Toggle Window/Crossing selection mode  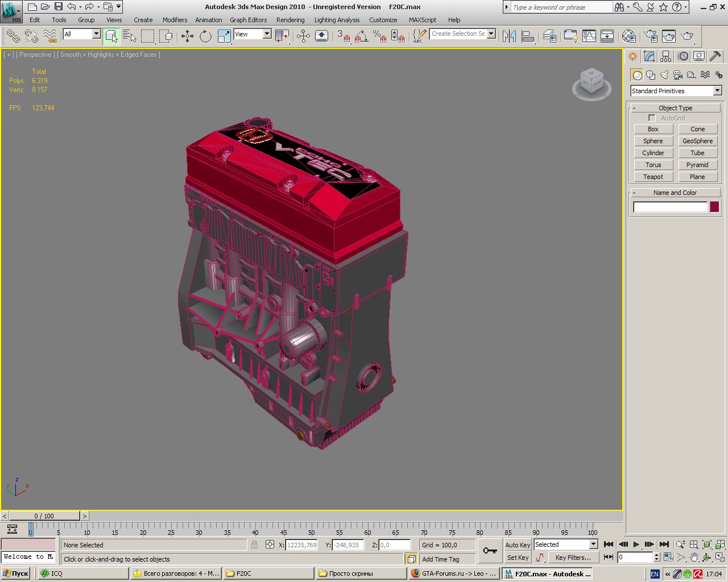click(x=167, y=36)
